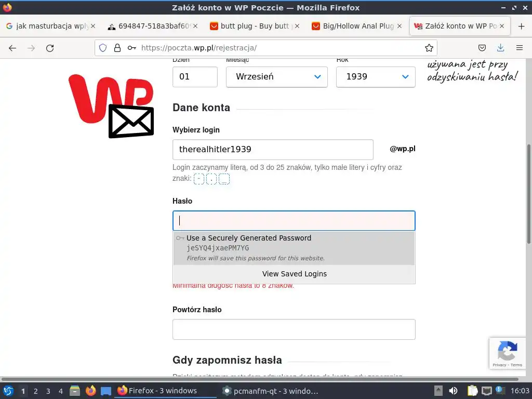Screen dimensions: 532x399
Task: Switch to virtual desktop 3
Action: pyautogui.click(x=48, y=391)
